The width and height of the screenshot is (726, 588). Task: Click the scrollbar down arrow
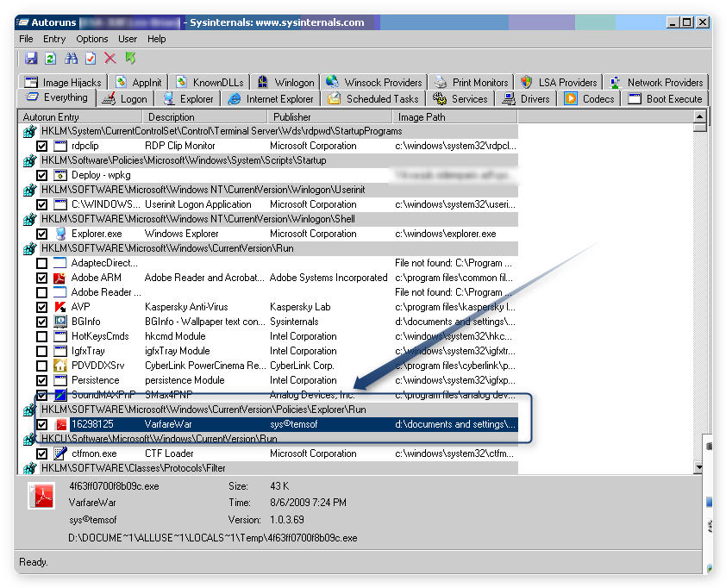point(699,467)
